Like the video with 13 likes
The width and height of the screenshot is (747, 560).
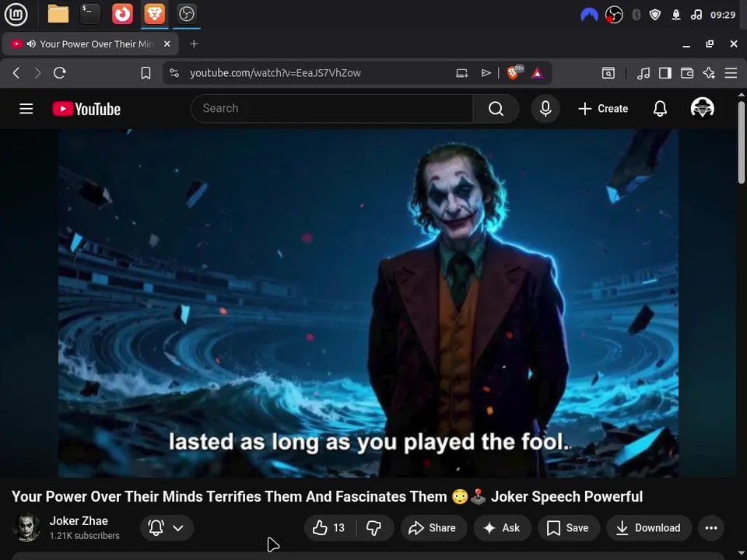pos(329,527)
